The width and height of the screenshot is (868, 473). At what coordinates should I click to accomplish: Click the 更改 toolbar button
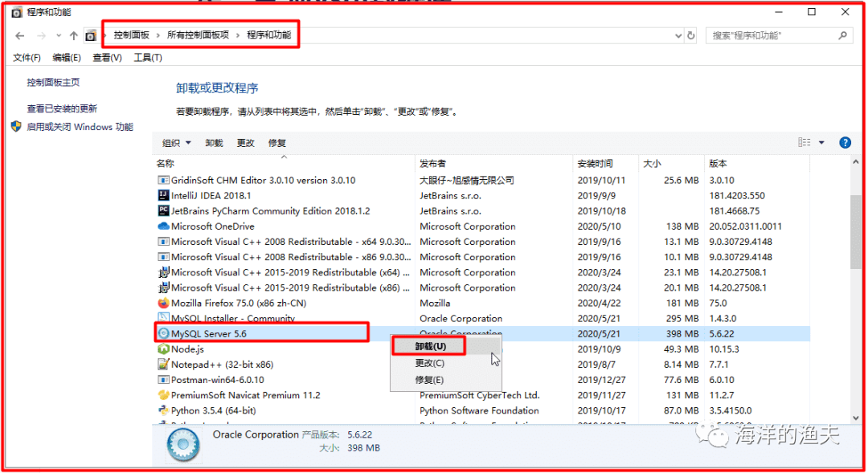pos(245,143)
